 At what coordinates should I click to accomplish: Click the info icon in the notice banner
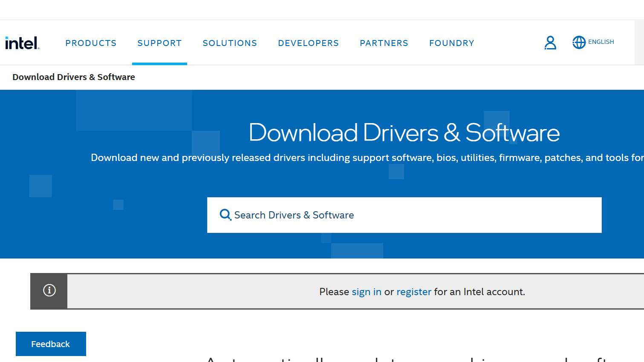coord(49,290)
